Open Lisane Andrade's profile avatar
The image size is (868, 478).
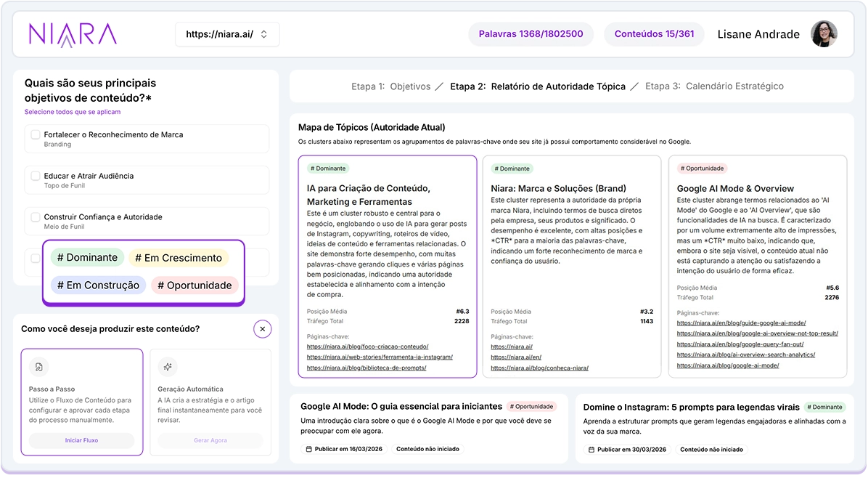coord(824,34)
